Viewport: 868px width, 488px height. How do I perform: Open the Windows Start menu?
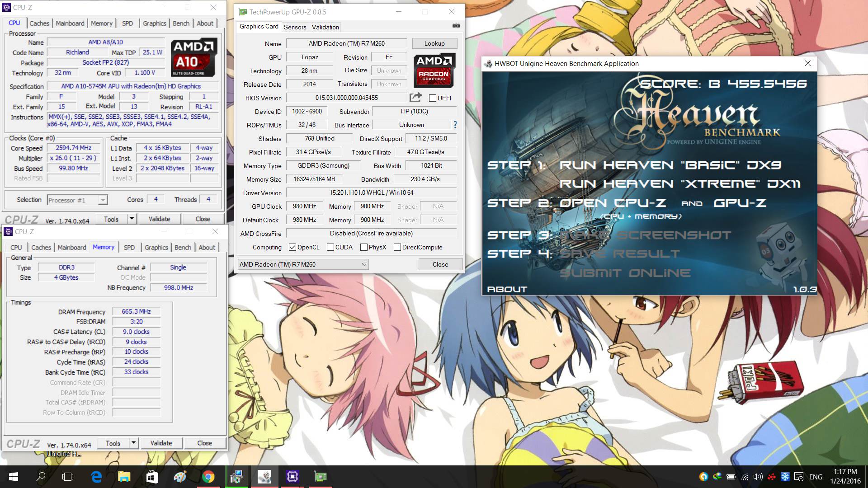[x=13, y=477]
